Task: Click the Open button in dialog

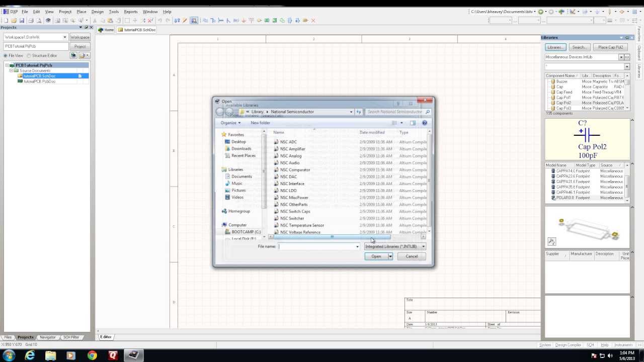Action: (376, 256)
